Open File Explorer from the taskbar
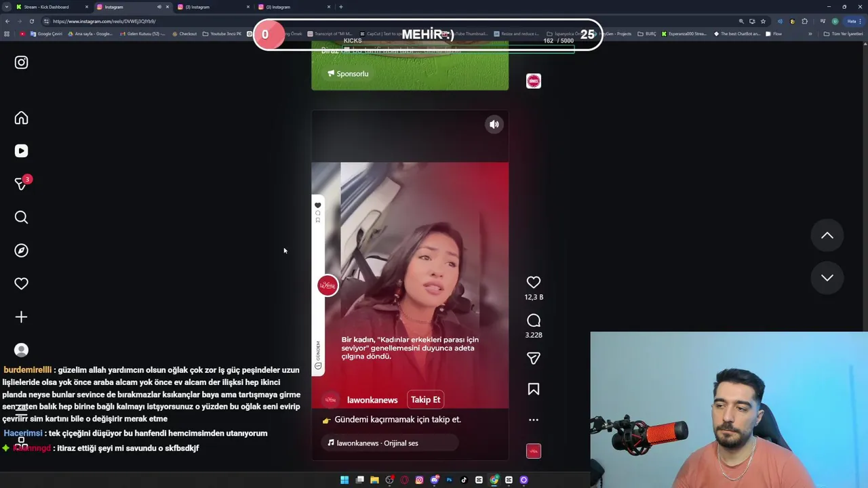The height and width of the screenshot is (488, 868). point(374,480)
